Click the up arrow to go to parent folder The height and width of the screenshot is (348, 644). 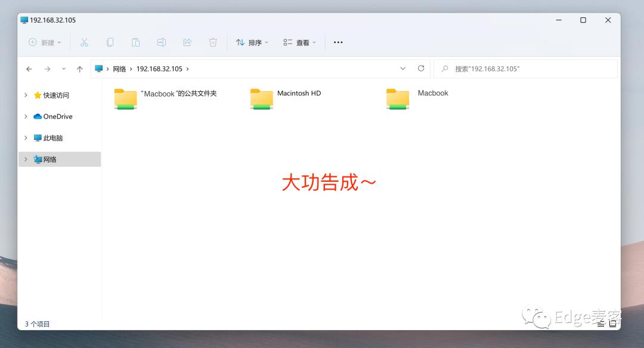click(79, 69)
